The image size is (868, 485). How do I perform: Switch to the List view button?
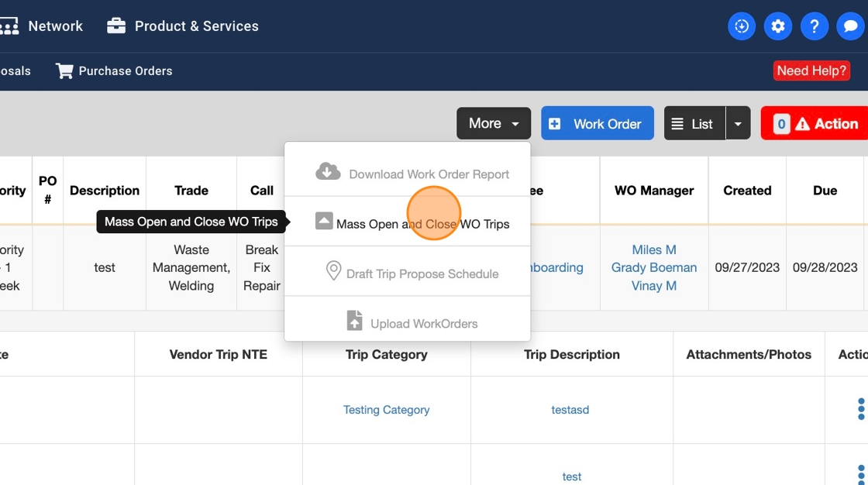[694, 123]
